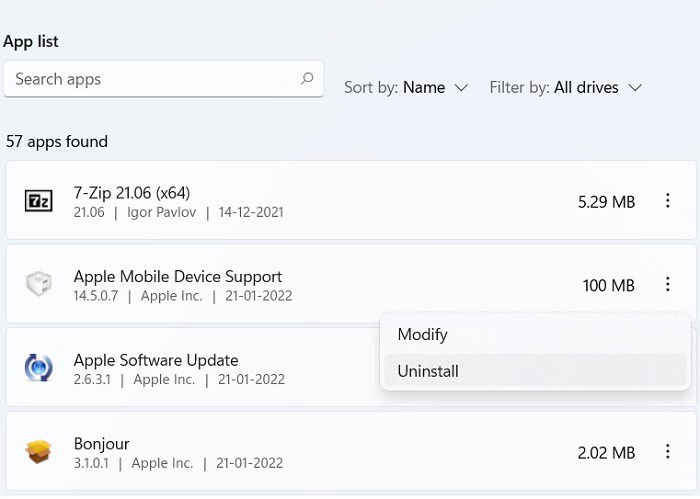The width and height of the screenshot is (700, 499).
Task: Open the Sort by: Name dropdown
Action: tap(406, 87)
